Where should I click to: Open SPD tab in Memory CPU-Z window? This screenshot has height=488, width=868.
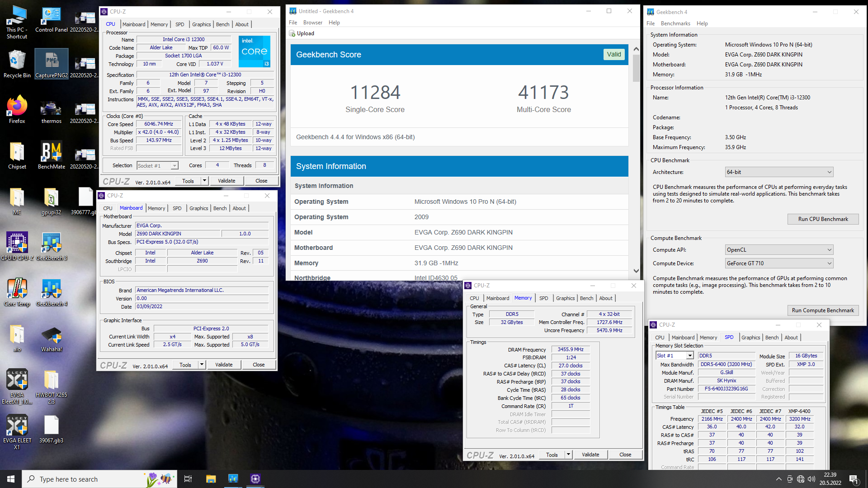(x=543, y=298)
